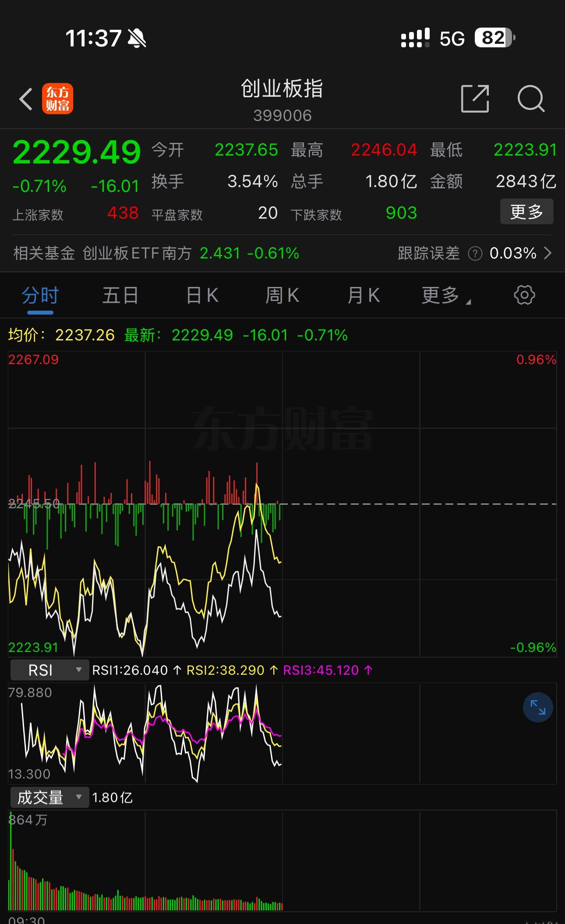Tap the -0.96% lower scale label
Image resolution: width=565 pixels, height=924 pixels.
tap(533, 647)
